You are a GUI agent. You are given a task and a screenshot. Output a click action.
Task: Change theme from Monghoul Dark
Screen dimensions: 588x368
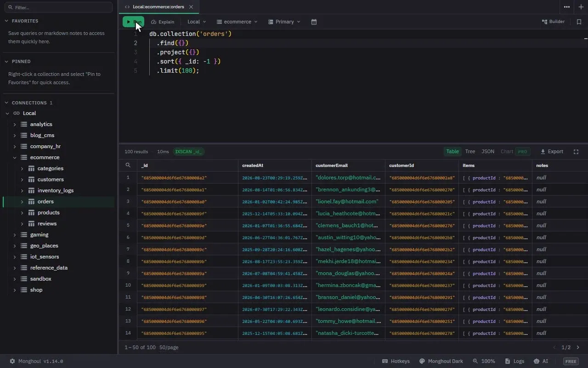pyautogui.click(x=441, y=362)
